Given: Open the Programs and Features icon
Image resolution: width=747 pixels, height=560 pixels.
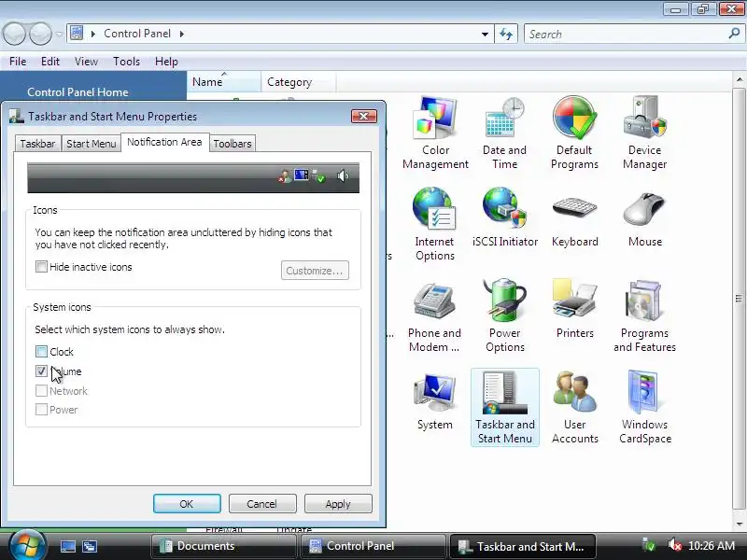Looking at the screenshot, I should pos(644,315).
